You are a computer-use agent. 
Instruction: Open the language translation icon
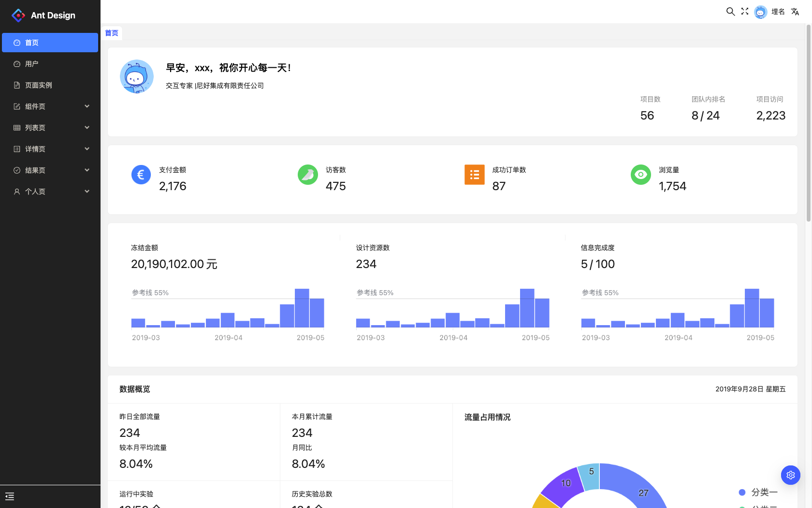coord(795,12)
